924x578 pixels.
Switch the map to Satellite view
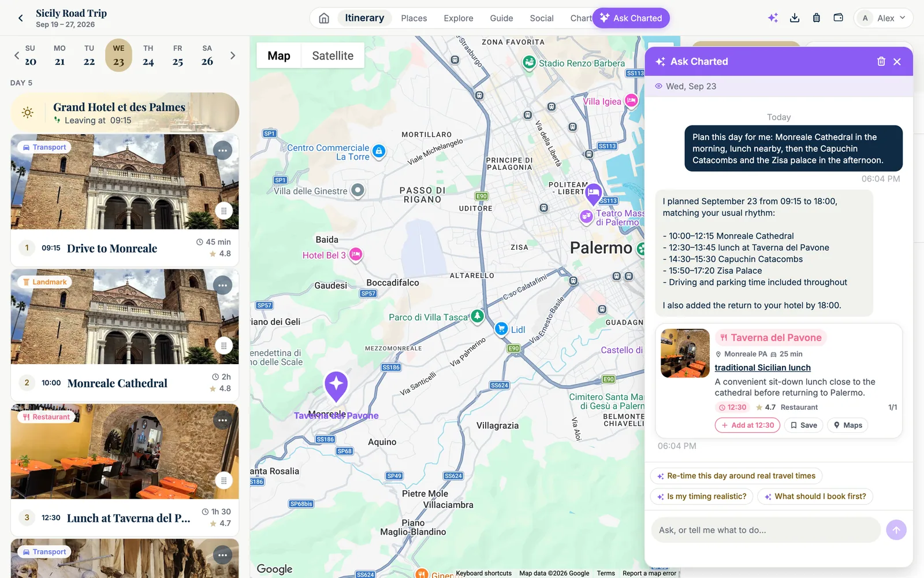point(333,55)
